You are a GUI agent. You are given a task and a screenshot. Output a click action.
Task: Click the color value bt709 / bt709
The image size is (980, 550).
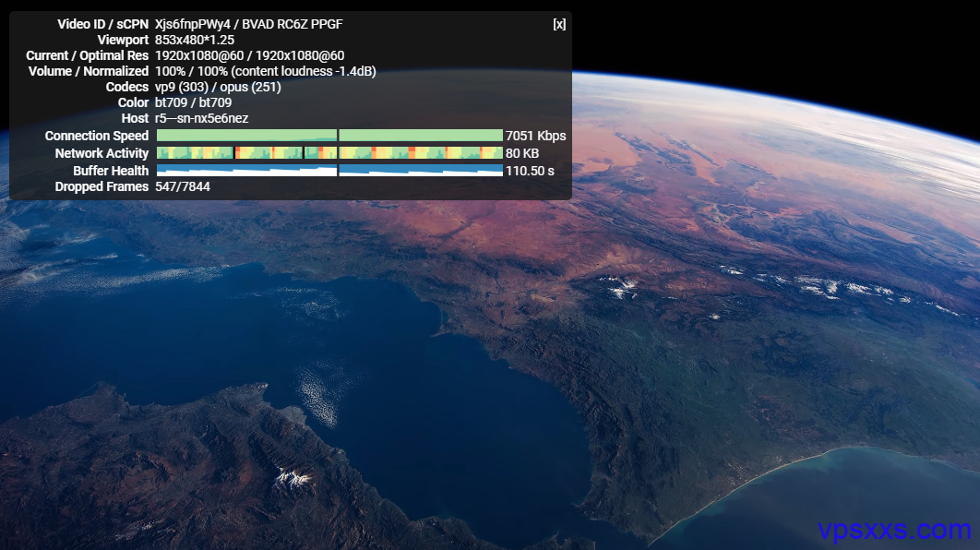click(x=193, y=102)
